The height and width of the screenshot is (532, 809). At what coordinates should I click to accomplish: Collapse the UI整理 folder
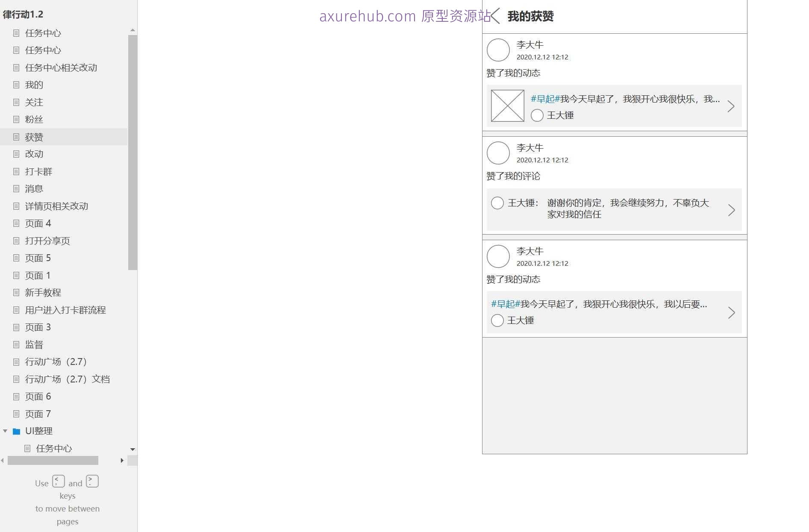(5, 431)
